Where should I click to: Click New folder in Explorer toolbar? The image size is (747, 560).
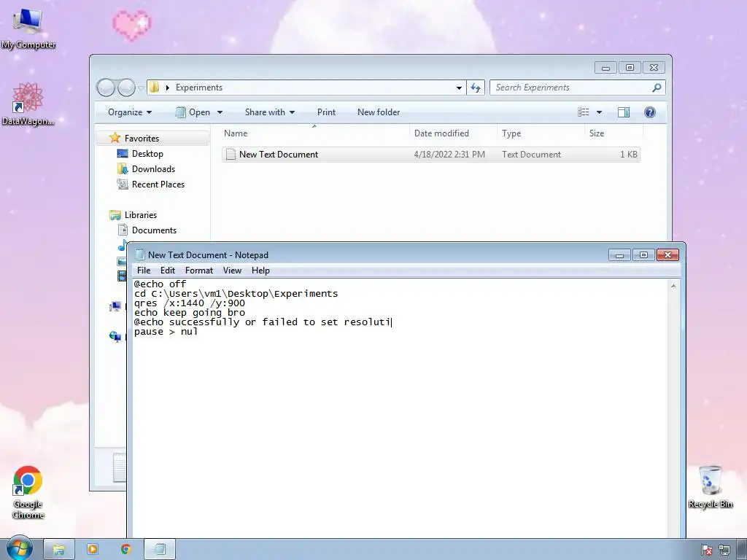click(379, 112)
